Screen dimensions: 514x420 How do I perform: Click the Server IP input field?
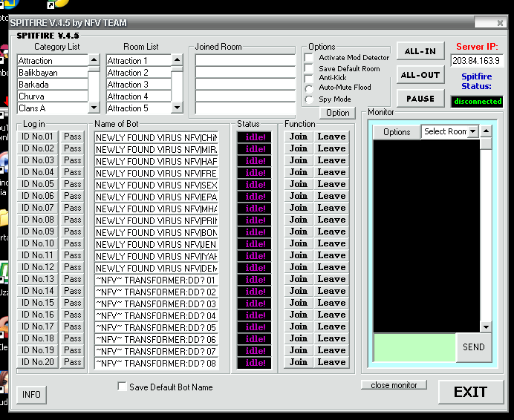coord(477,61)
